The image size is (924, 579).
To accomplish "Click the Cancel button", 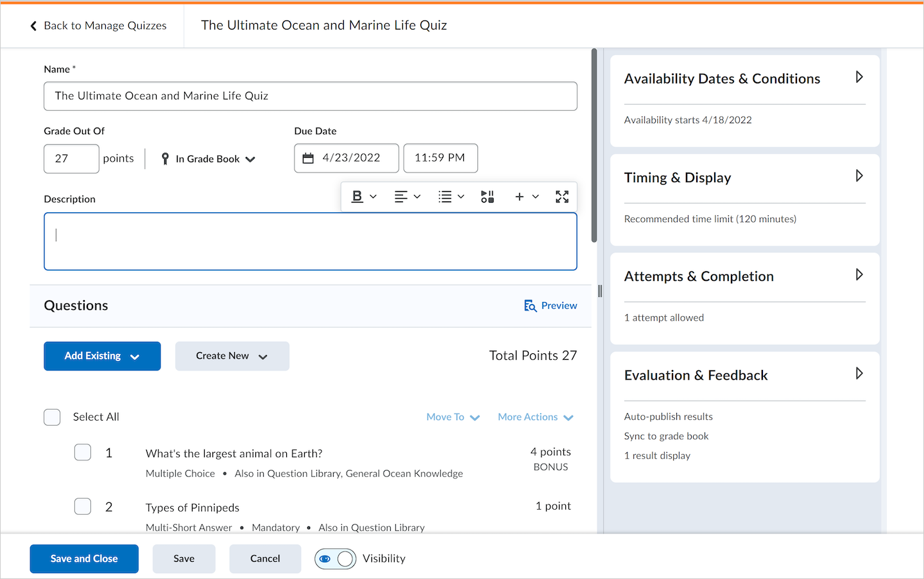I will click(265, 559).
